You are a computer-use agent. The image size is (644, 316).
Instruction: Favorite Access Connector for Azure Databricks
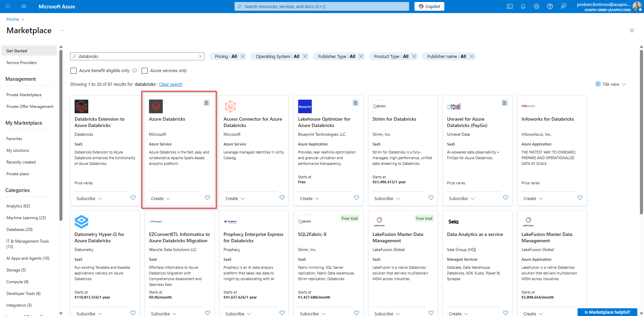point(282,198)
